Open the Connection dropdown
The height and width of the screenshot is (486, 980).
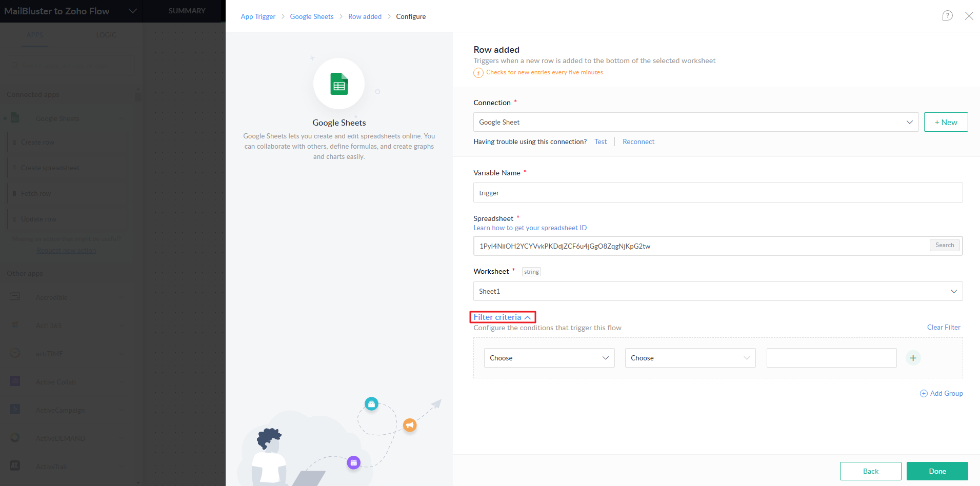pyautogui.click(x=695, y=122)
